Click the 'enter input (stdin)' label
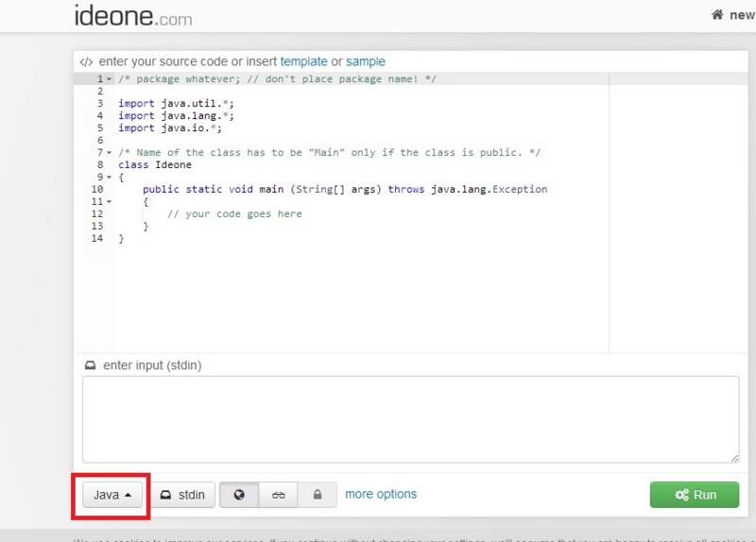This screenshot has width=756, height=542. pos(152,365)
